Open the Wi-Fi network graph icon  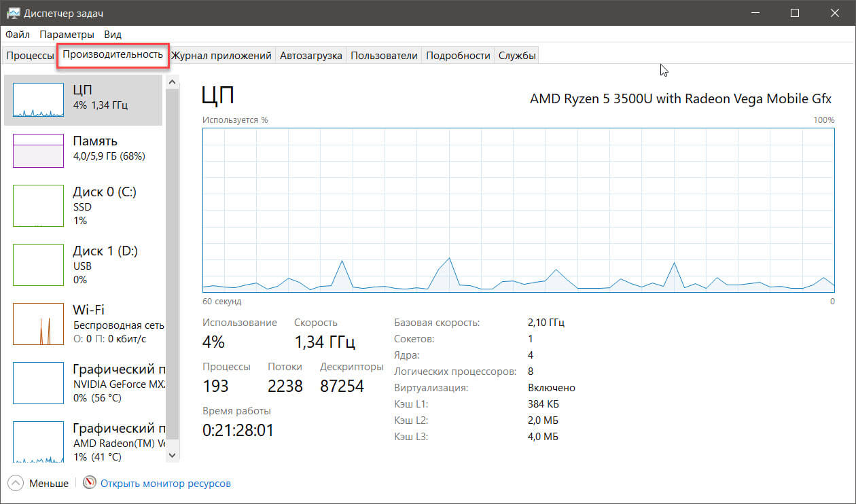38,324
